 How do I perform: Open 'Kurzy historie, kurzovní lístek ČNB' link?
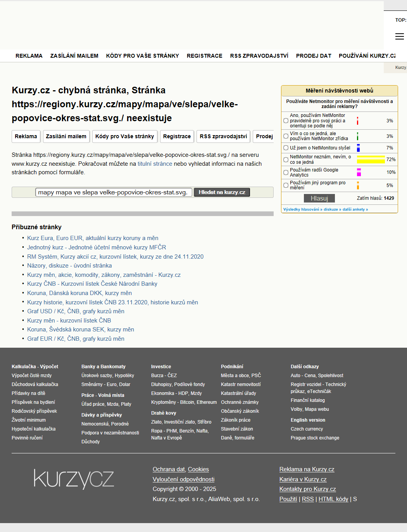(112, 302)
